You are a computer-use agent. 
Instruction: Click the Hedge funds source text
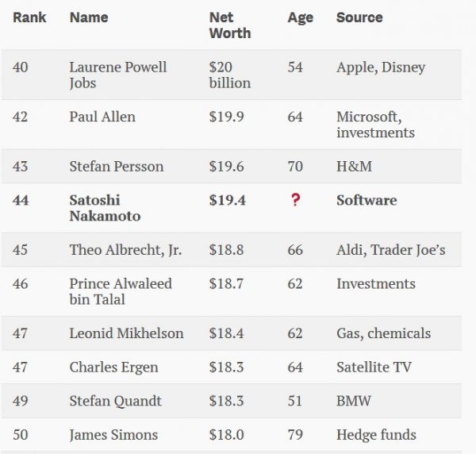click(377, 435)
